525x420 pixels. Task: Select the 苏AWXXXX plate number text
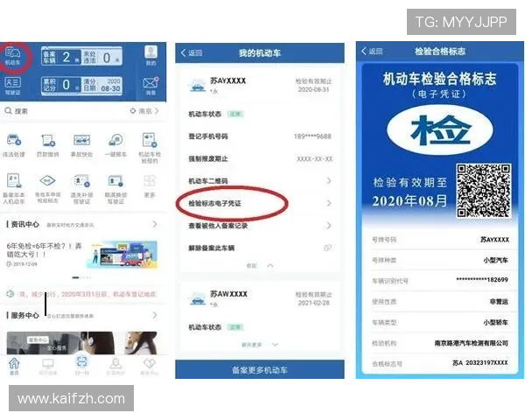pos(228,294)
